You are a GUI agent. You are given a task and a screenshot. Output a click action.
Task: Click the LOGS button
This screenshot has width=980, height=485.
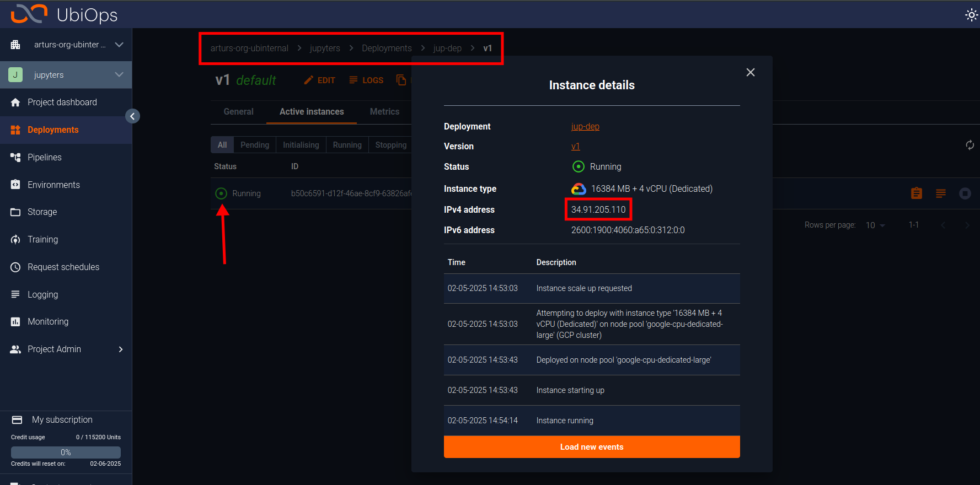(366, 80)
